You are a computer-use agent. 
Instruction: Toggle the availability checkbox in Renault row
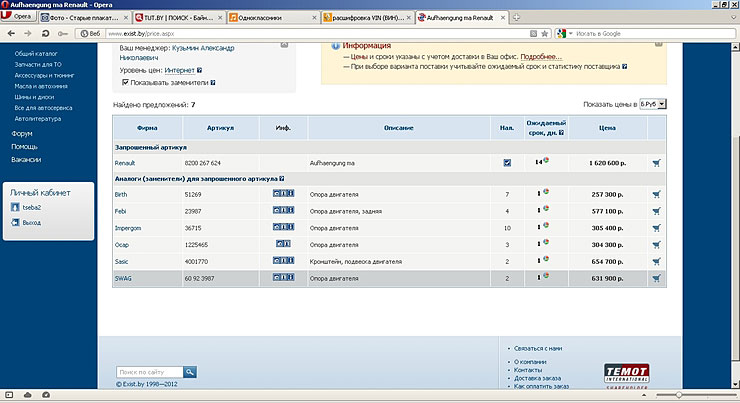click(507, 163)
